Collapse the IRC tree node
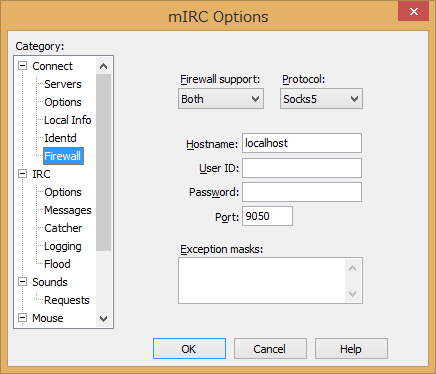 (22, 174)
